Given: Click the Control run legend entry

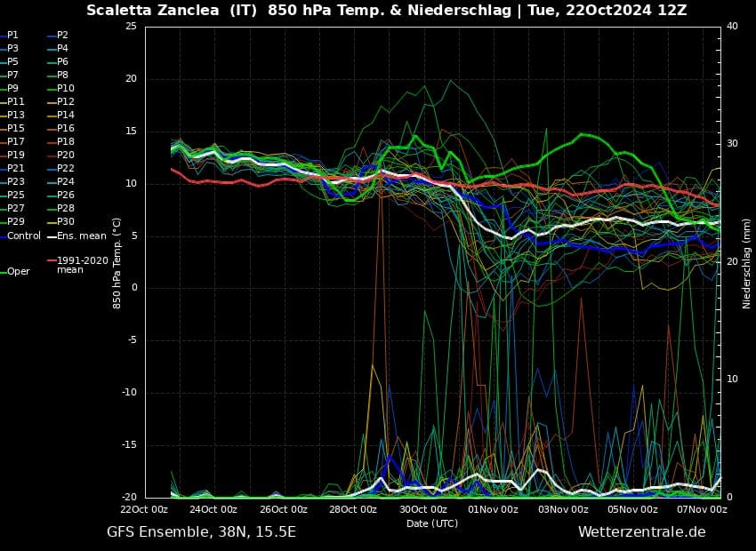Looking at the screenshot, I should click(24, 236).
